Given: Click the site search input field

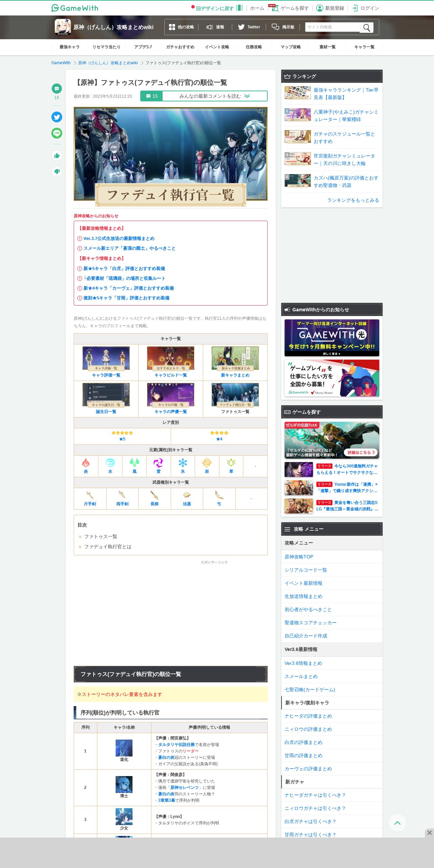Looking at the screenshot, I should (333, 27).
